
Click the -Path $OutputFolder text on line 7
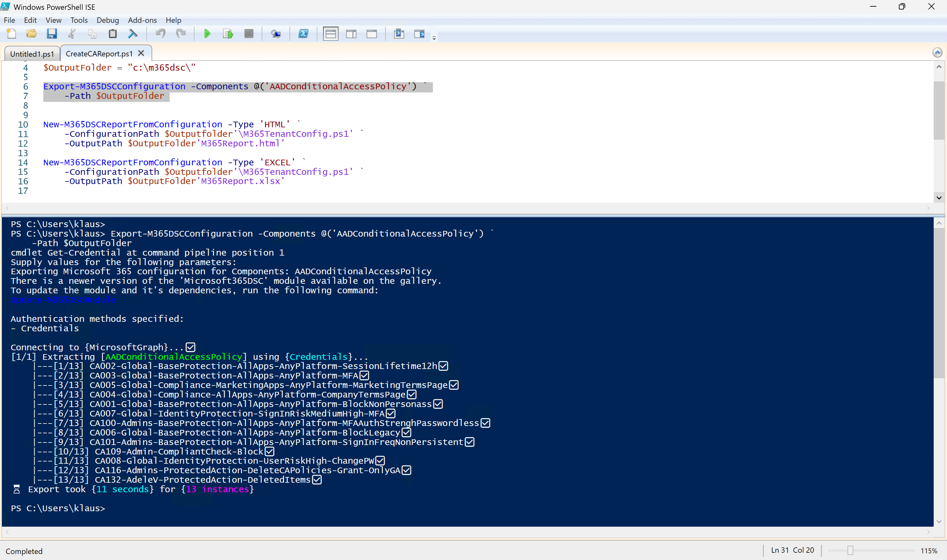(x=114, y=96)
